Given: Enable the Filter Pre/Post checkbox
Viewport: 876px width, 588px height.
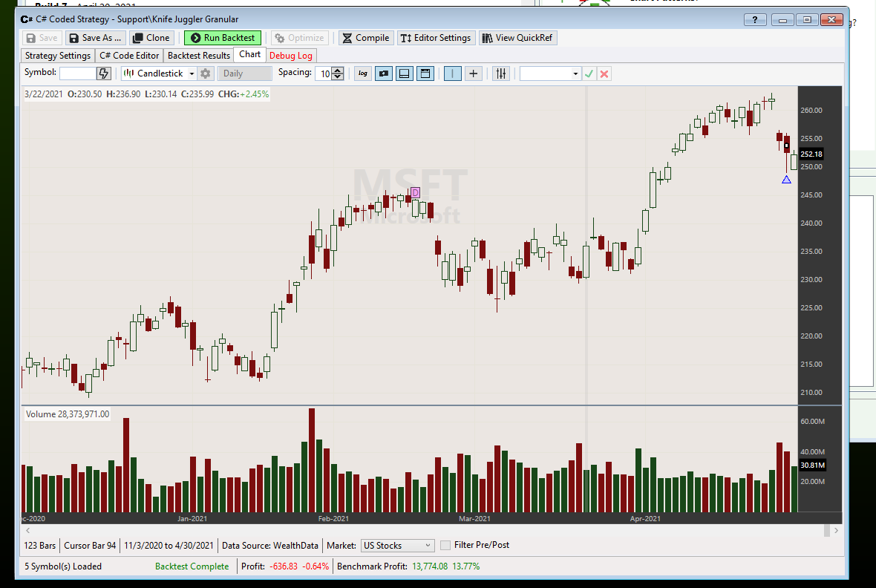Looking at the screenshot, I should click(x=445, y=545).
